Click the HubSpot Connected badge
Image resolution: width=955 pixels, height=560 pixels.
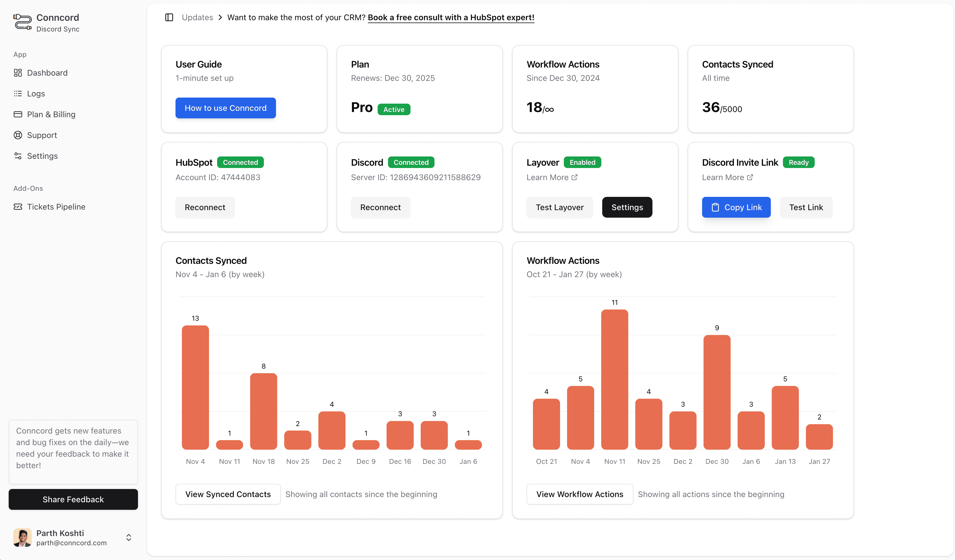click(240, 162)
